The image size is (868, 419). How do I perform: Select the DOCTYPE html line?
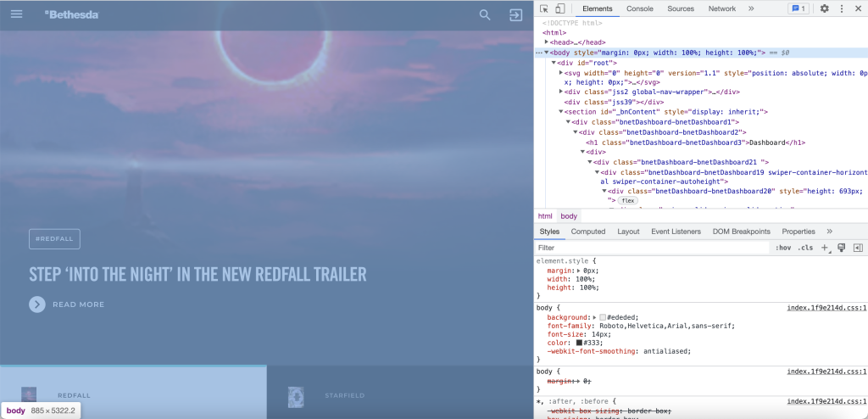pos(572,23)
